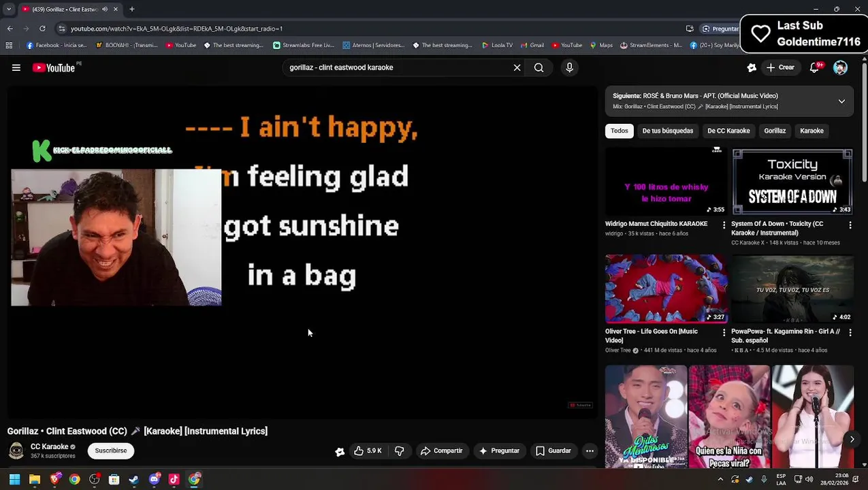Screen dimensions: 868x490
Task: Focus the YouTube search input field
Action: (398, 67)
